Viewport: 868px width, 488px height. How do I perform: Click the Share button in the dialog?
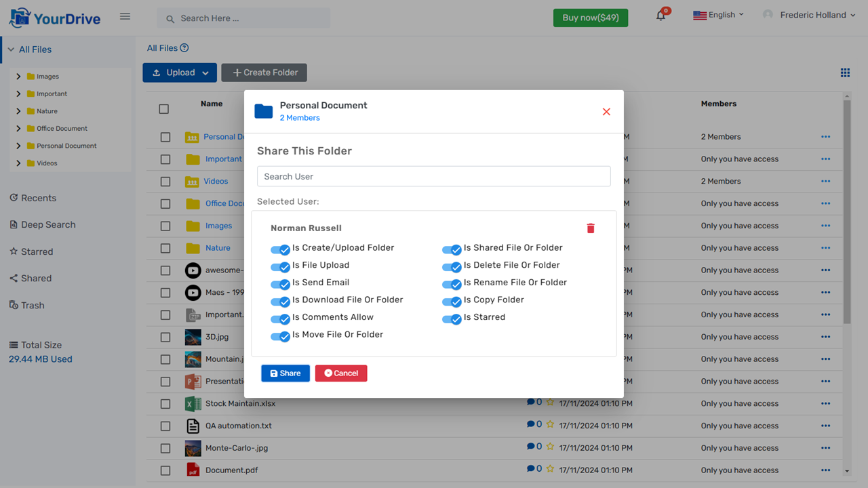(285, 373)
